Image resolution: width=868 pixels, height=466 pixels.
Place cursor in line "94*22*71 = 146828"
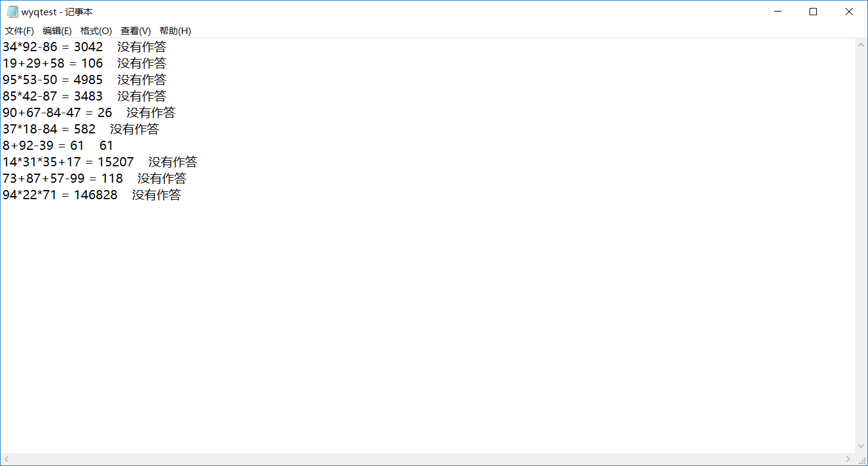click(60, 195)
